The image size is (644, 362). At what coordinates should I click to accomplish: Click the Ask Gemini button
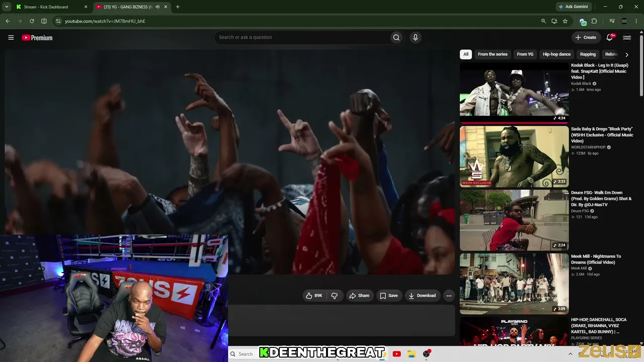pyautogui.click(x=573, y=7)
